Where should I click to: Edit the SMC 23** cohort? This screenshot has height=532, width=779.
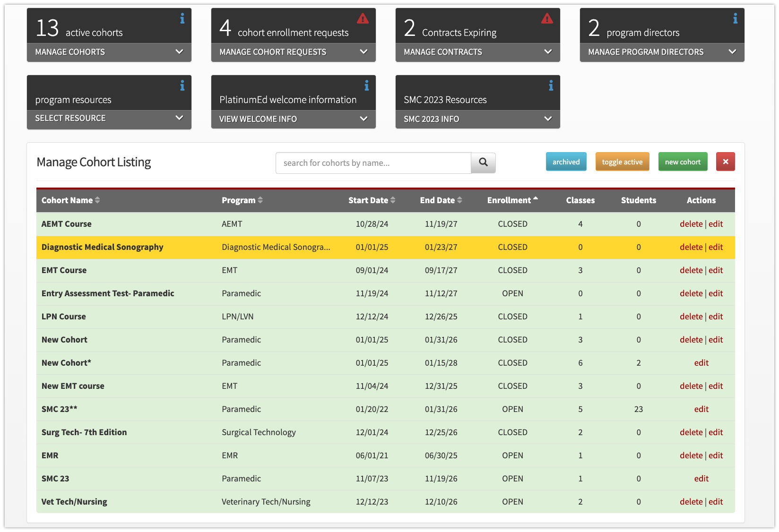[x=701, y=409]
